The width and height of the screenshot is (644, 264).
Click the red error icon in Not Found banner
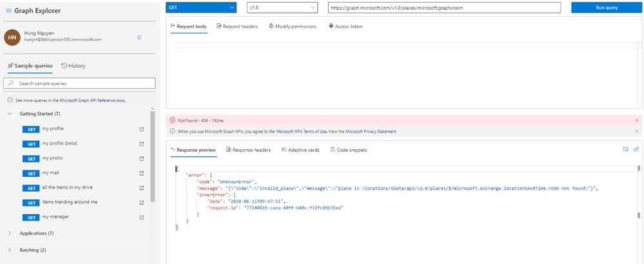173,121
